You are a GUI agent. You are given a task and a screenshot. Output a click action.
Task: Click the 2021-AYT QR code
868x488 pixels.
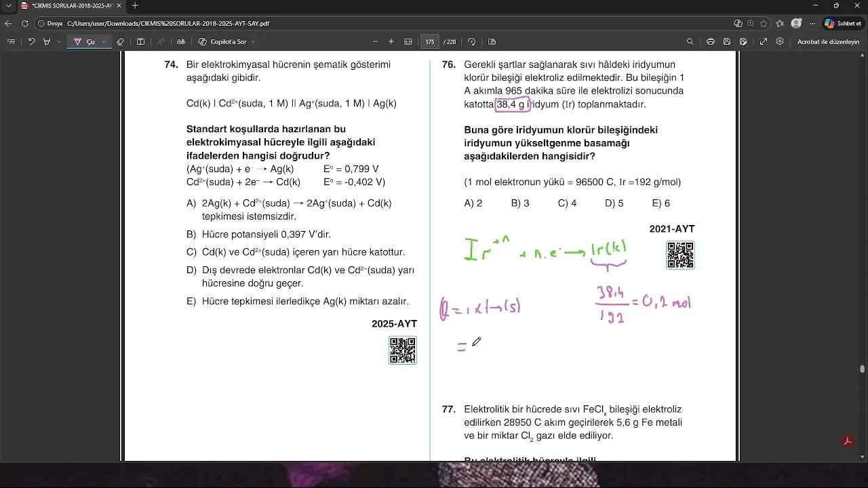pyautogui.click(x=680, y=255)
